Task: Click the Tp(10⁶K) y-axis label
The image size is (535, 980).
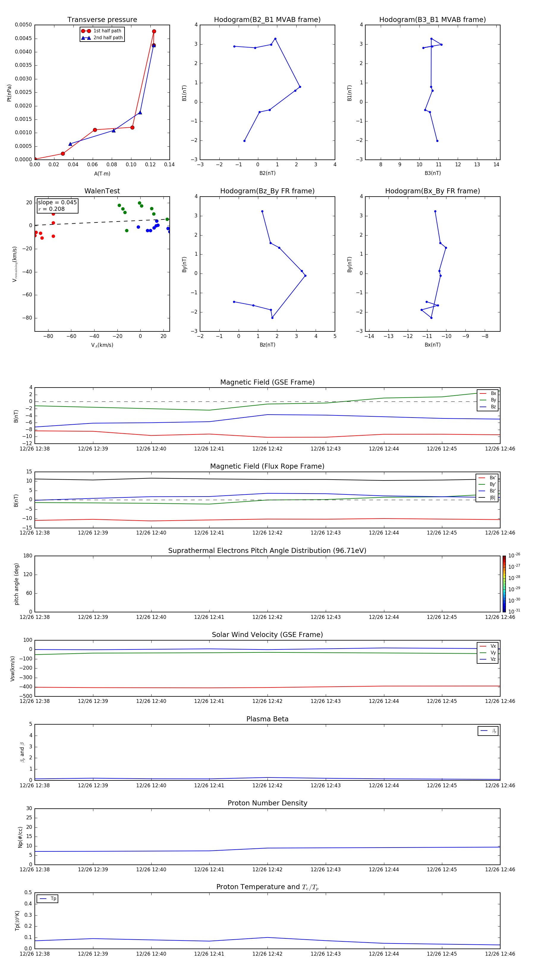Action: 17,921
